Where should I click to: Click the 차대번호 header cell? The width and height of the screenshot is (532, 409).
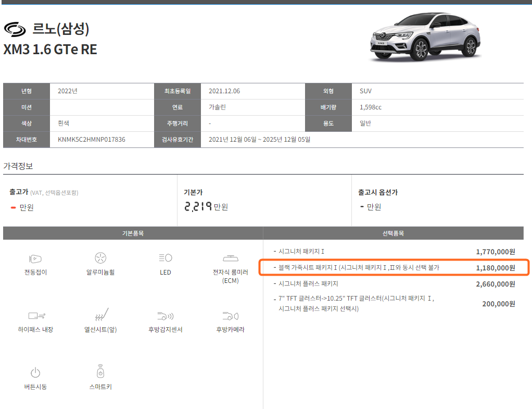point(27,140)
